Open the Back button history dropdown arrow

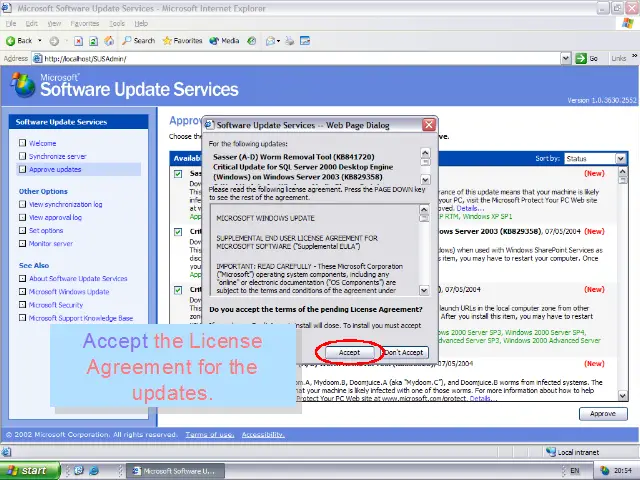coord(40,41)
